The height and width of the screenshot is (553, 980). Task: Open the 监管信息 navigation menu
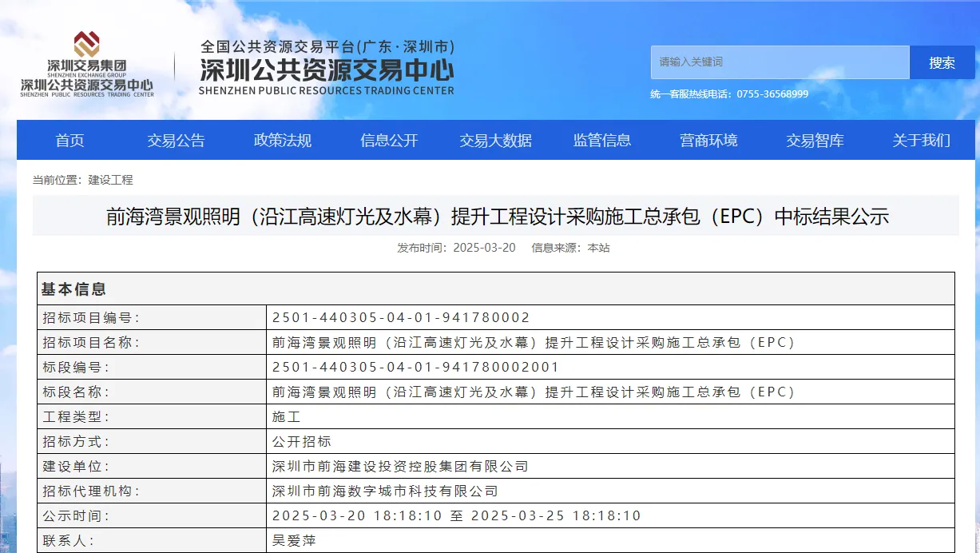[x=602, y=141]
